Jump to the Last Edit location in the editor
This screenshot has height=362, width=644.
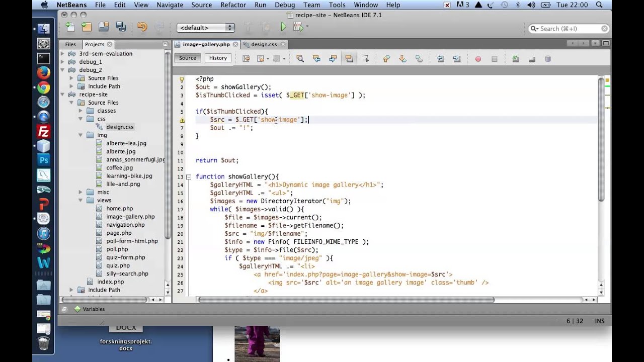pyautogui.click(x=246, y=59)
